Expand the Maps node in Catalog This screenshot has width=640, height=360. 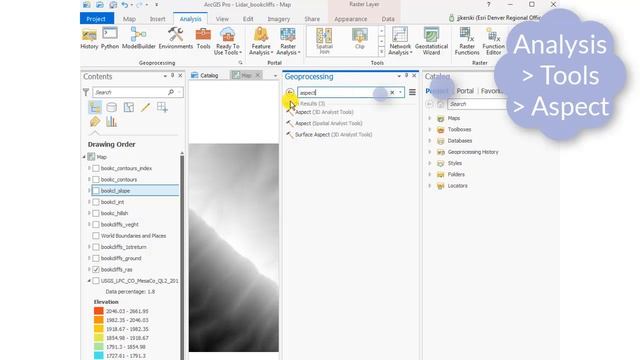tap(429, 118)
